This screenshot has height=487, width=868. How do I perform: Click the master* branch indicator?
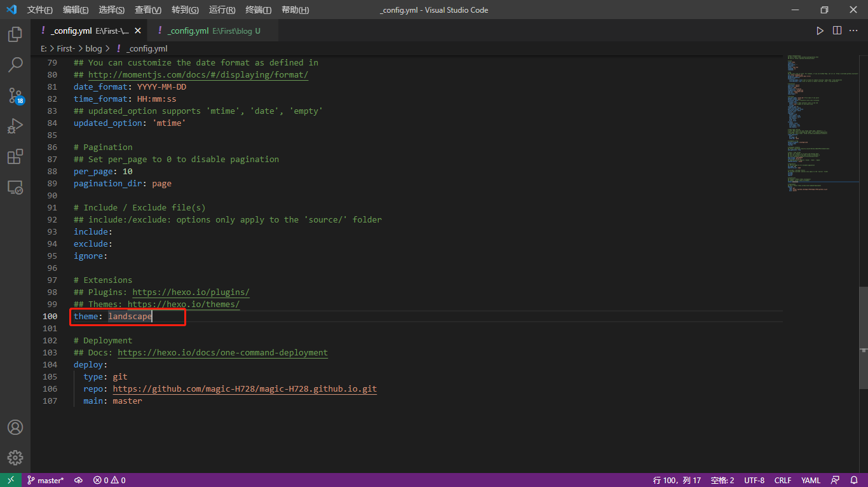pos(45,480)
